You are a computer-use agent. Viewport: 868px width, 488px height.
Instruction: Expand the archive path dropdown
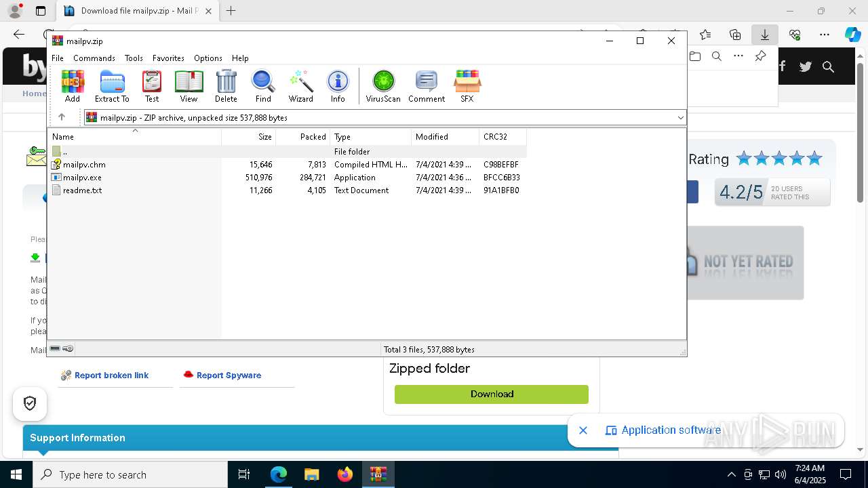[x=680, y=118]
